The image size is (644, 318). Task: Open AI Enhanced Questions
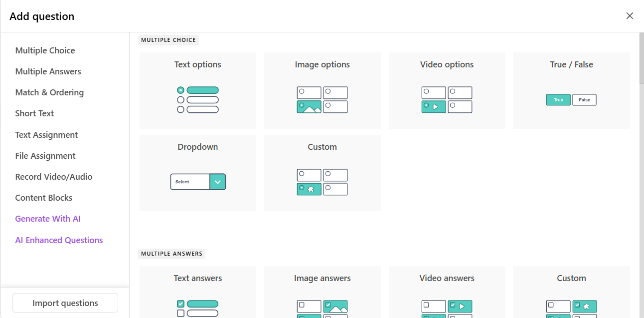coord(59,240)
